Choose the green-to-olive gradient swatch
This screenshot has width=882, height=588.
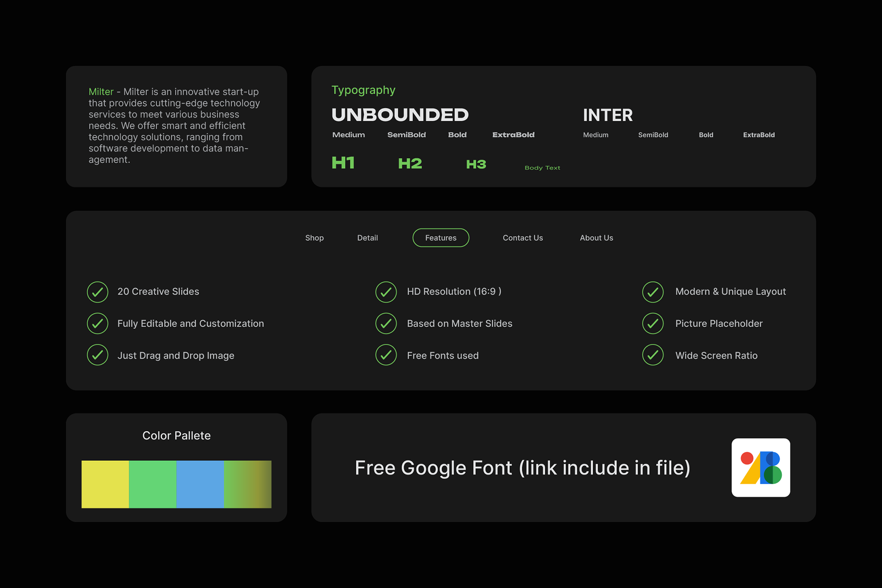248,484
